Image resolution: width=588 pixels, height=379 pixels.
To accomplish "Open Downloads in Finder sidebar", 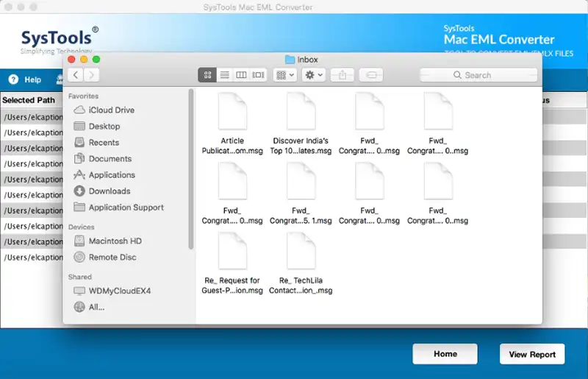I will [110, 191].
